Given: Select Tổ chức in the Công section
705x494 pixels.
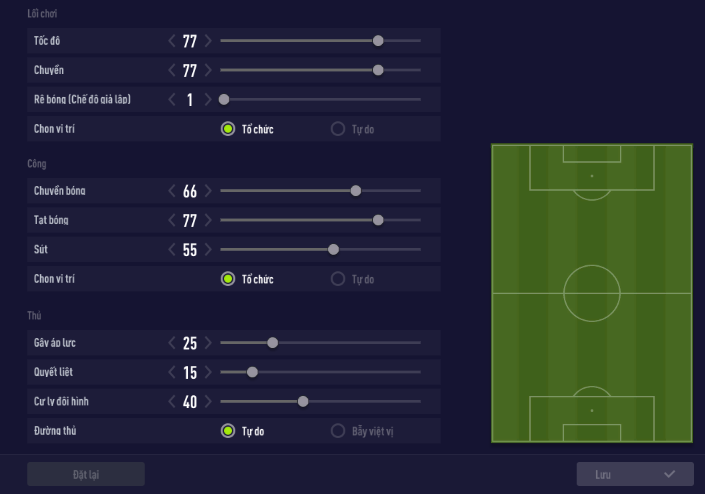Looking at the screenshot, I should pos(228,279).
